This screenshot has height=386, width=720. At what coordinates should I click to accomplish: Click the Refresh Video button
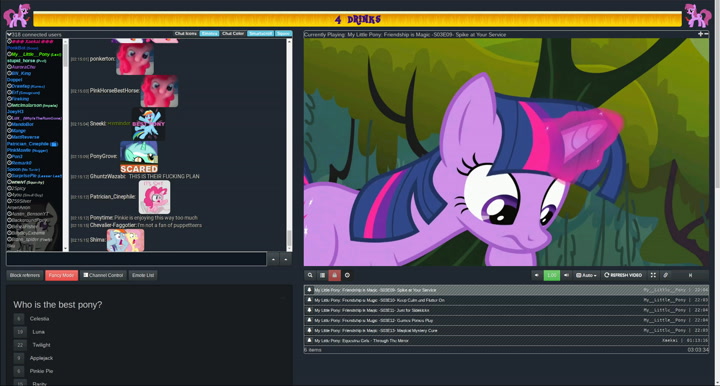623,275
